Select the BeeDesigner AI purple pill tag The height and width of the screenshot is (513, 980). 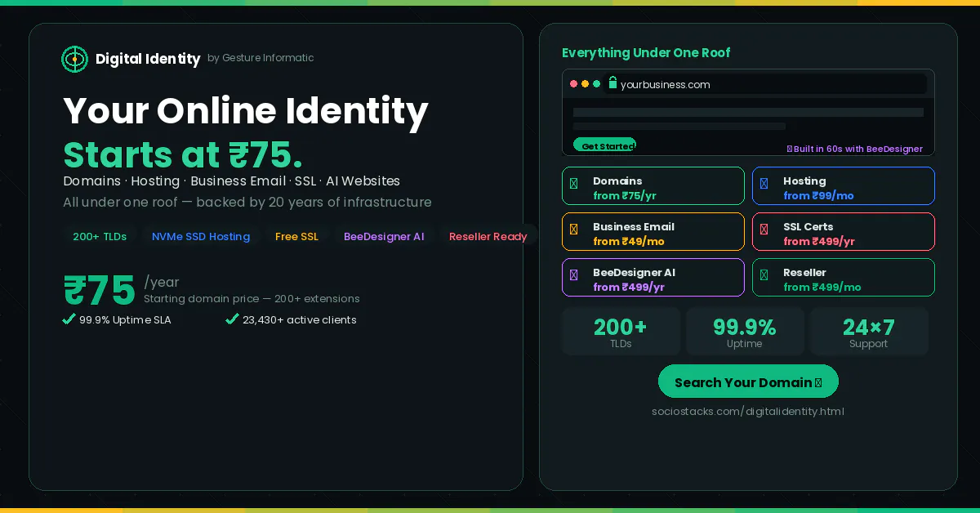click(384, 236)
